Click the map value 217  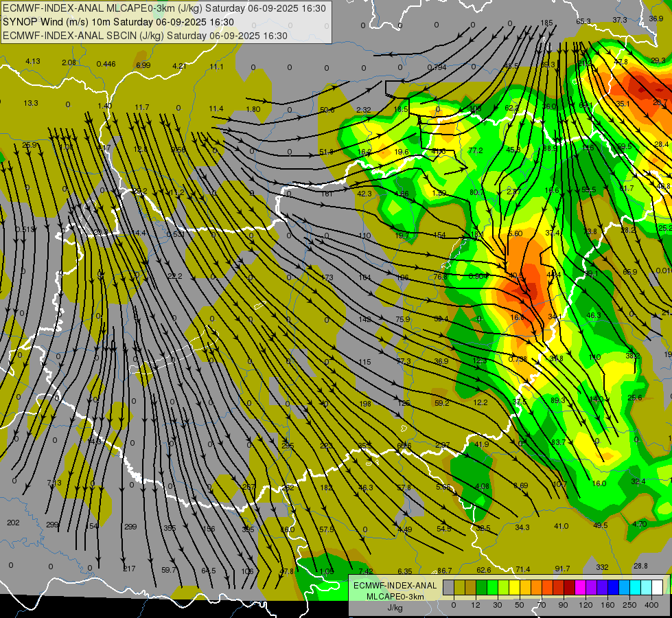tap(129, 569)
